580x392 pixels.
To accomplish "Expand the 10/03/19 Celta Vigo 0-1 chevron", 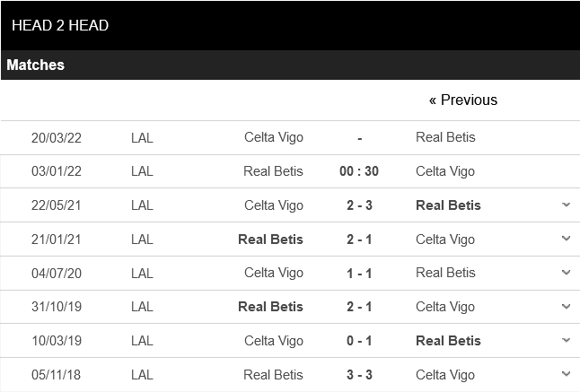I will tap(566, 340).
